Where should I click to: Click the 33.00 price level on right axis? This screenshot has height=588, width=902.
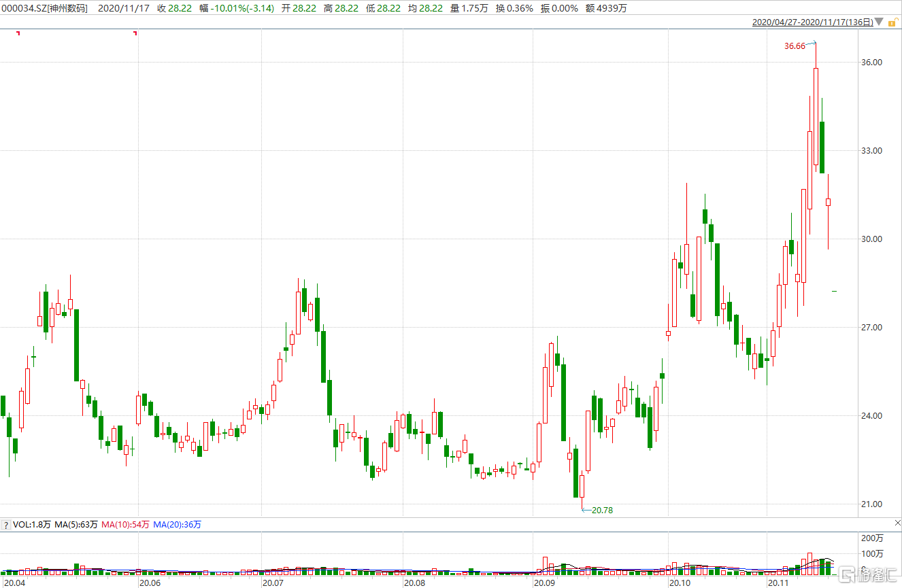point(871,151)
